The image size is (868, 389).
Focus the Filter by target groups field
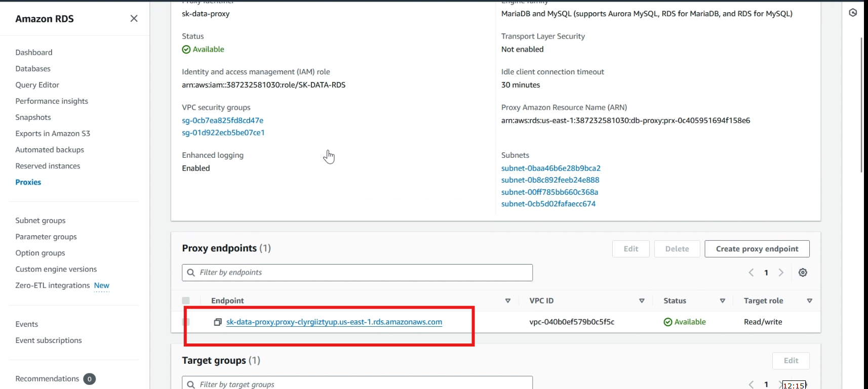pyautogui.click(x=357, y=383)
